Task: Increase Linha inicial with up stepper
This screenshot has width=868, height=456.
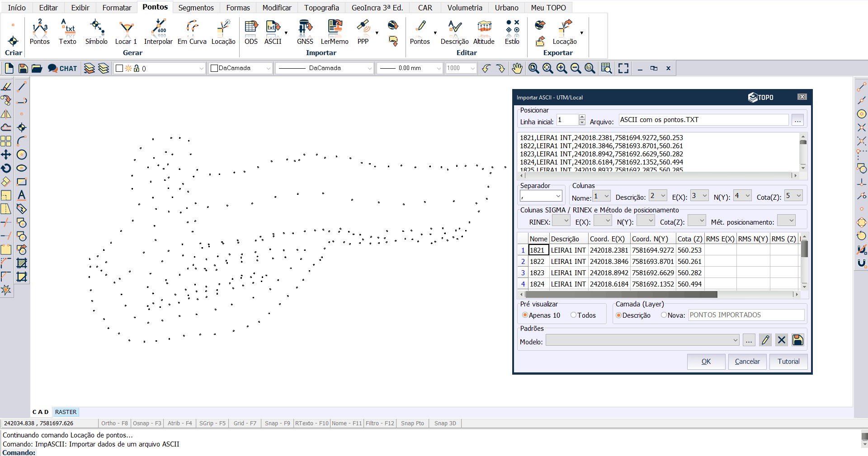Action: point(582,117)
